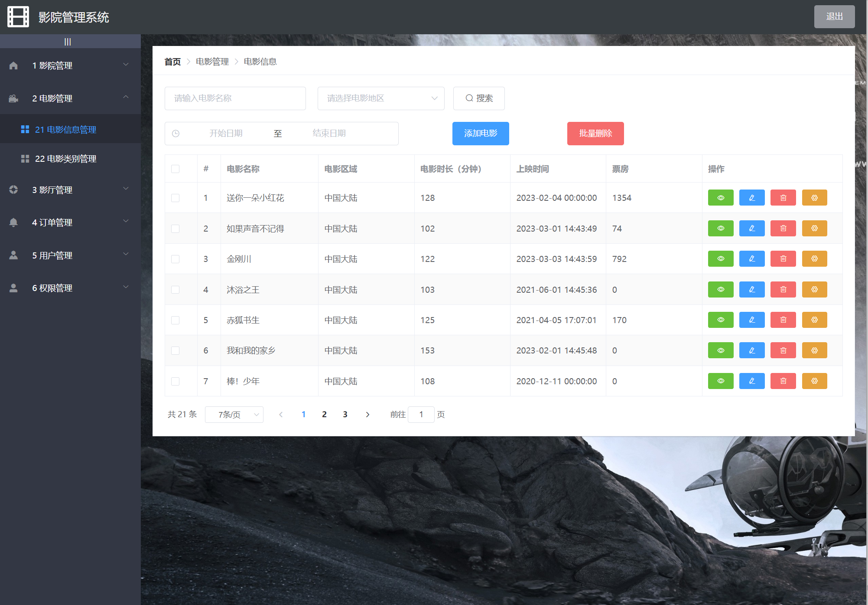This screenshot has width=868, height=605.
Task: Click the red delete icon for 棒!少年
Action: (x=783, y=381)
